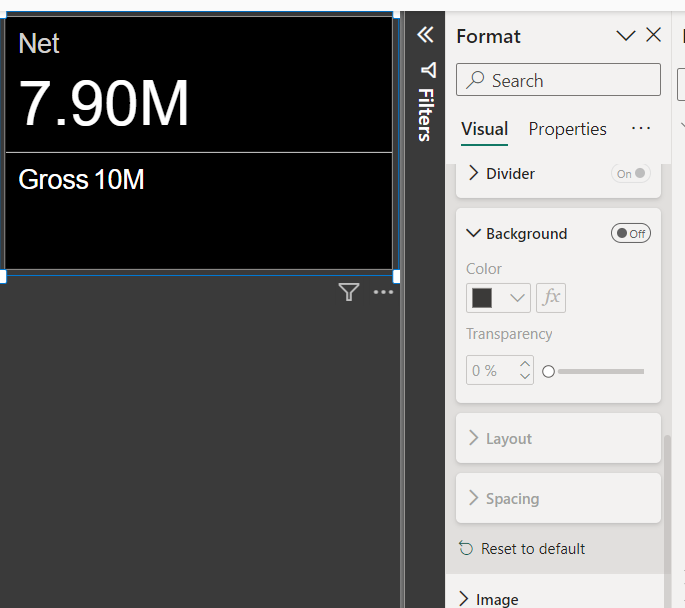This screenshot has height=608, width=685.
Task: Click the Search field in Format pane
Action: (558, 80)
